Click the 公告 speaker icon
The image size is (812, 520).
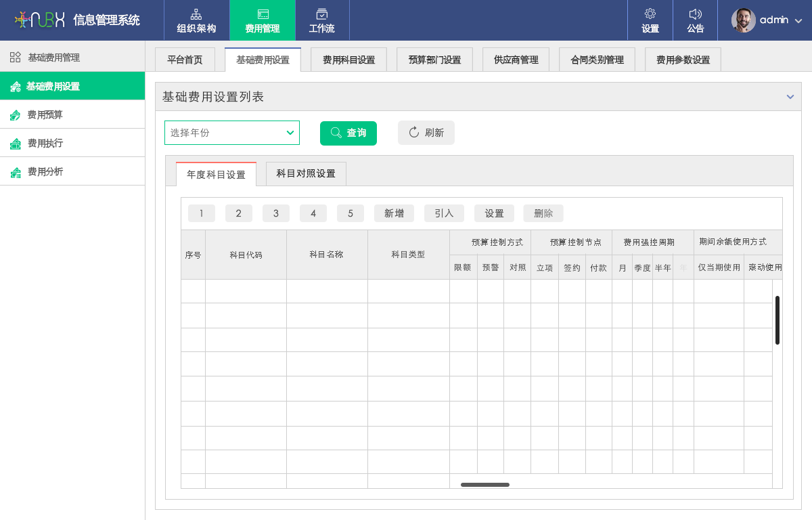click(x=695, y=14)
